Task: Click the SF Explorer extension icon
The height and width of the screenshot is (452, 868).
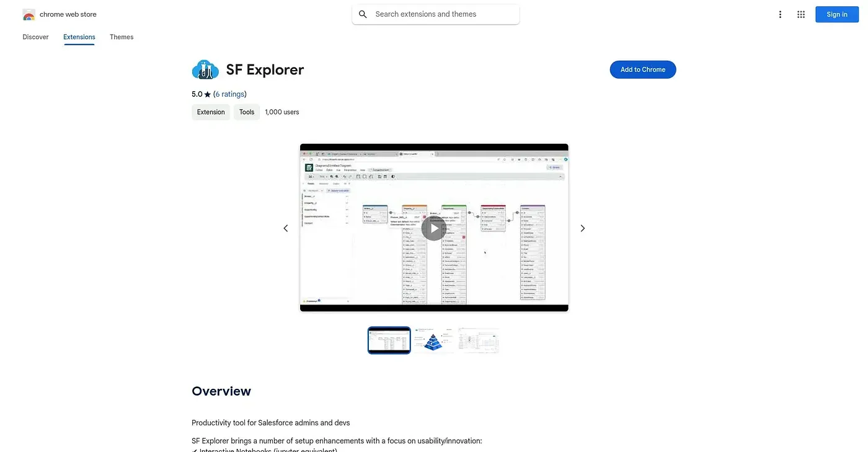Action: (205, 69)
